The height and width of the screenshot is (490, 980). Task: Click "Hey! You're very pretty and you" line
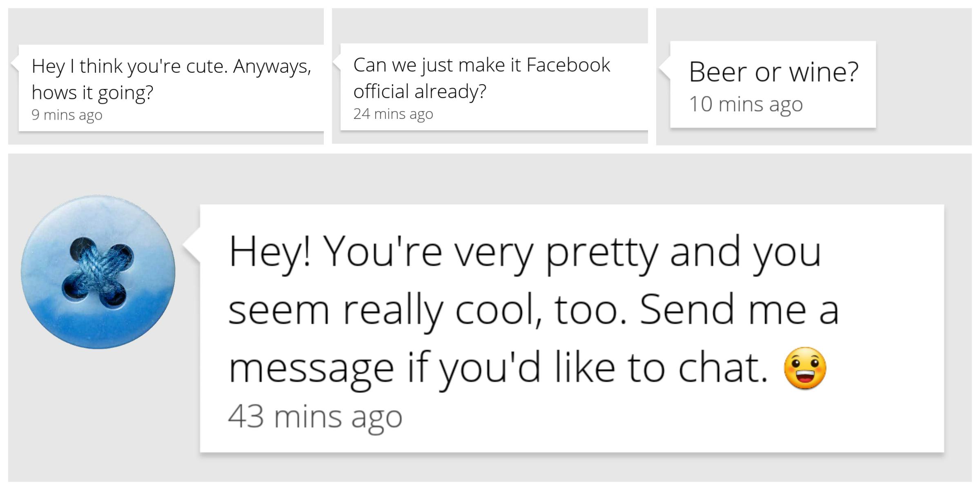coord(524,252)
